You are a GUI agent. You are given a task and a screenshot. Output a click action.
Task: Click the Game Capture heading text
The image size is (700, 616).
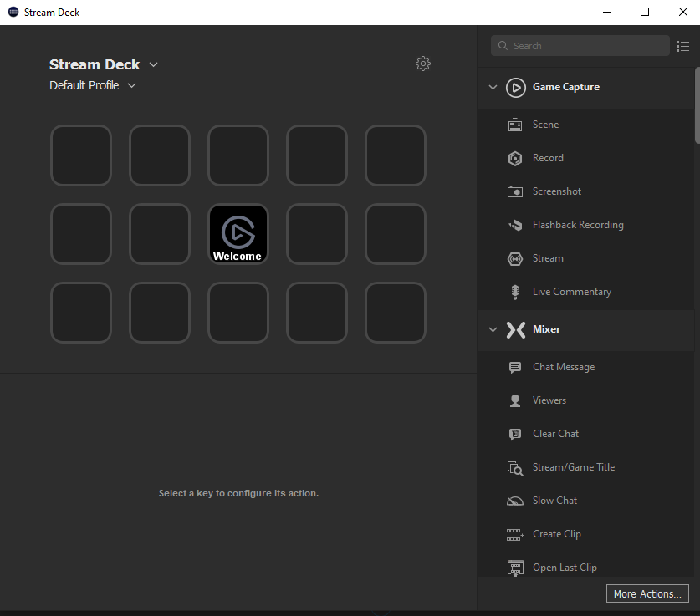pyautogui.click(x=566, y=87)
